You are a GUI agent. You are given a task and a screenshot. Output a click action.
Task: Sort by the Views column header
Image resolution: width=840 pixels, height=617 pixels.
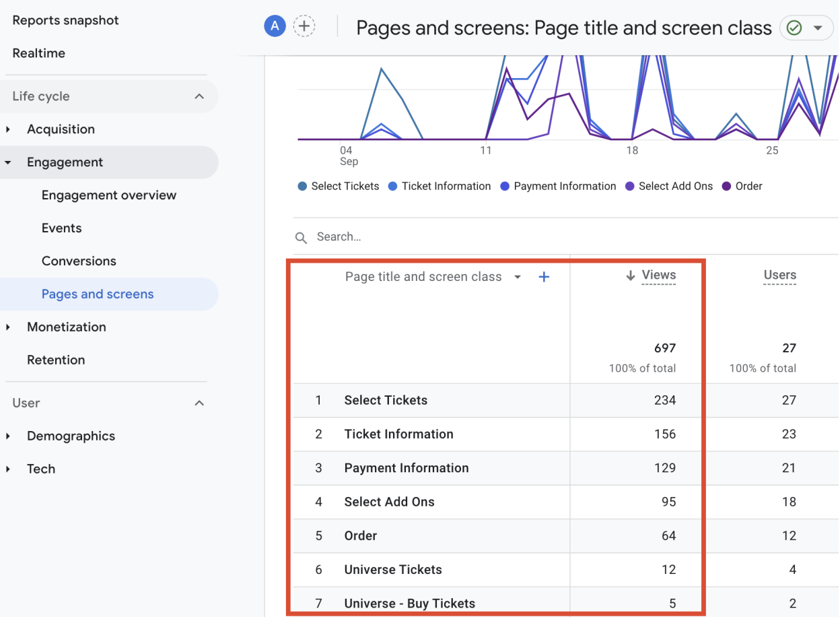658,275
